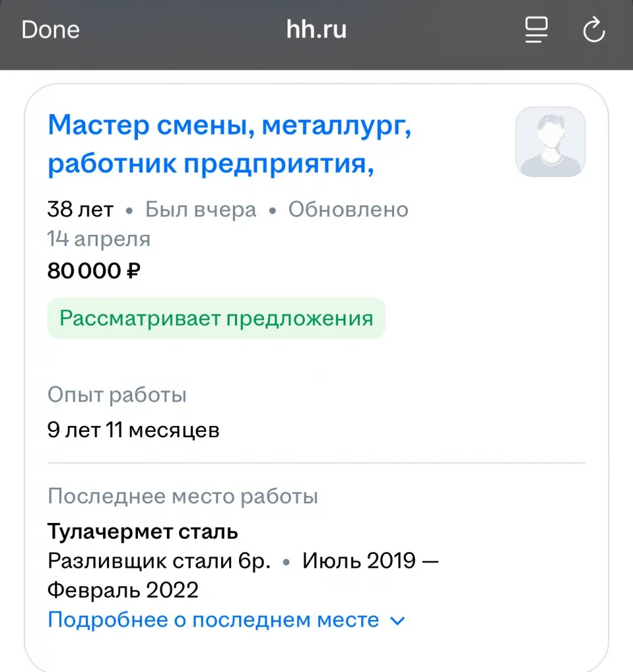Select the 'Тулачермет сталь' company name
This screenshot has height=672, width=633.
click(142, 531)
